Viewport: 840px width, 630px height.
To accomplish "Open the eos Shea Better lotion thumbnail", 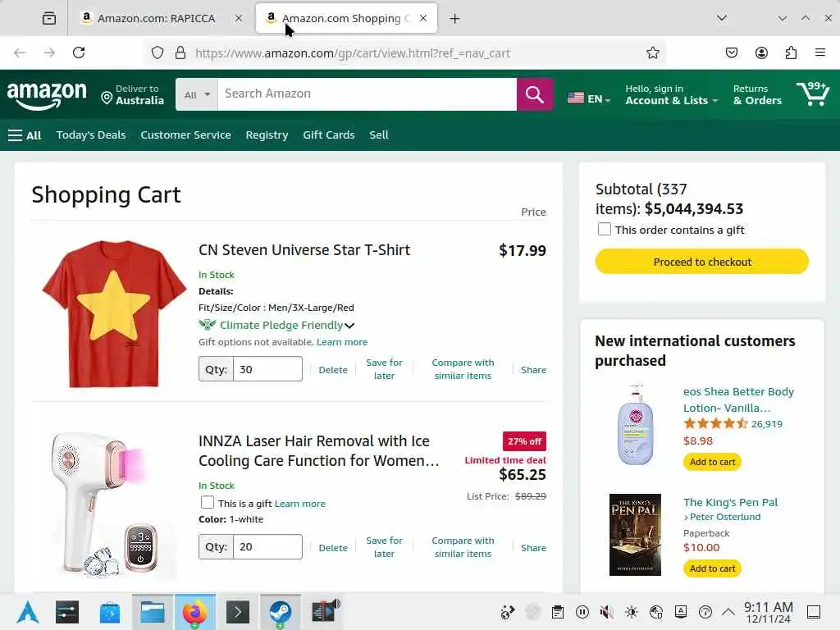I will point(636,424).
